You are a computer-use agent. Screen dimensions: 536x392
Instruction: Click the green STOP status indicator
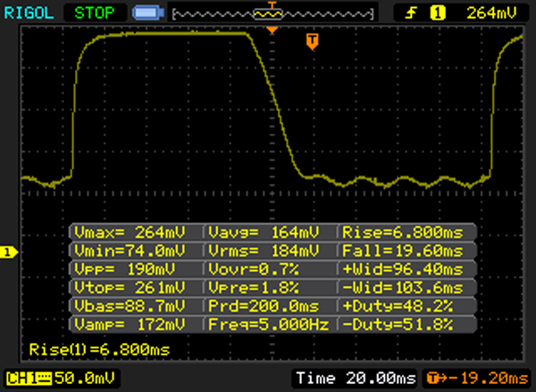(x=96, y=13)
